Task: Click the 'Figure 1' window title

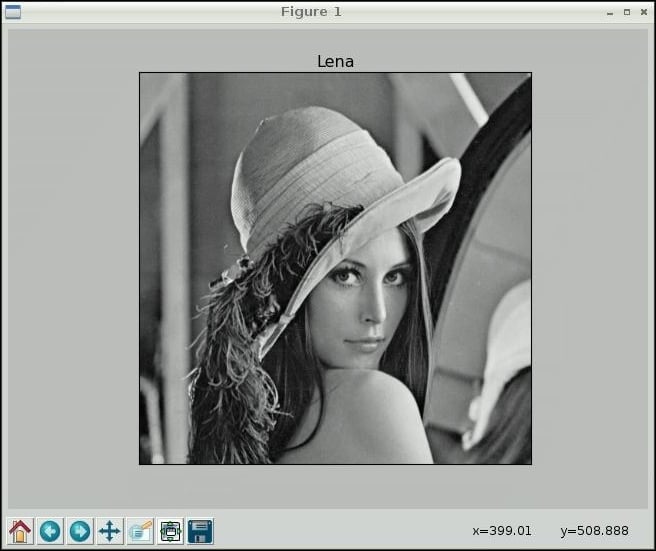Action: click(x=311, y=12)
